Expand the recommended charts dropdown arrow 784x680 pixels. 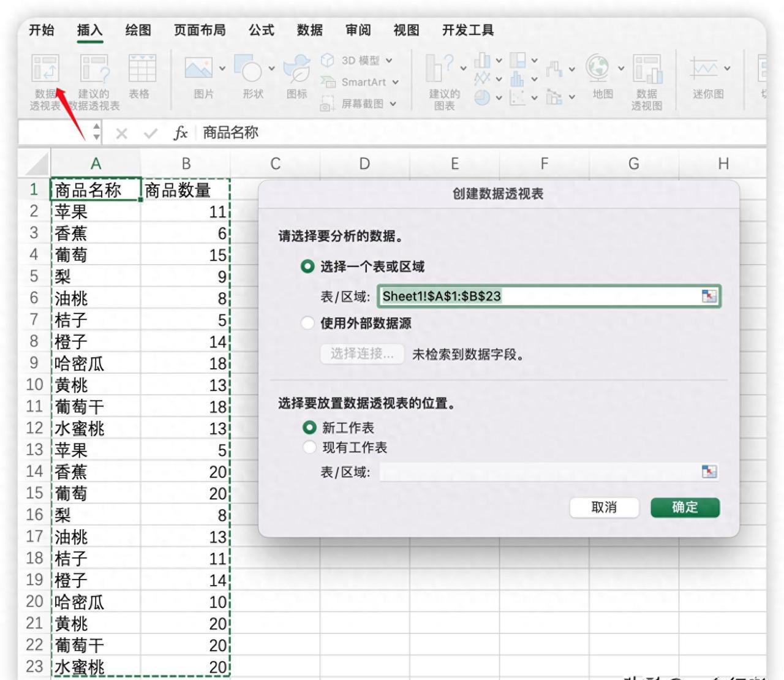464,69
